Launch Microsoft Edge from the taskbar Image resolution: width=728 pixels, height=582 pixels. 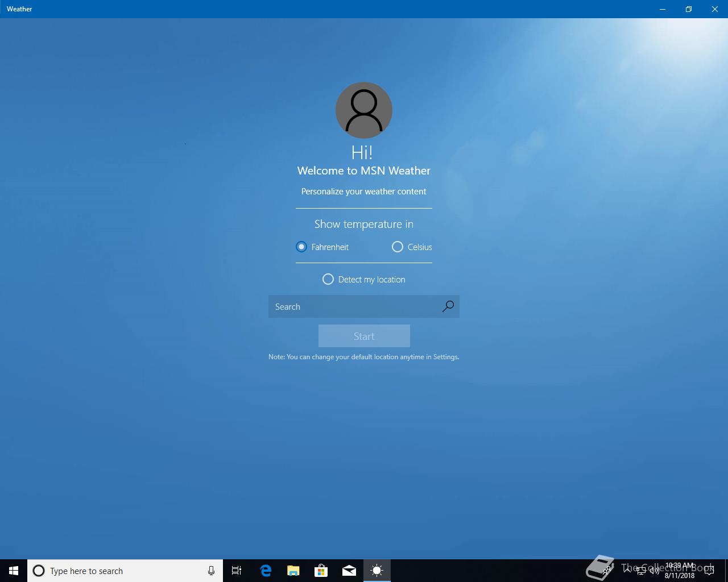coord(266,571)
